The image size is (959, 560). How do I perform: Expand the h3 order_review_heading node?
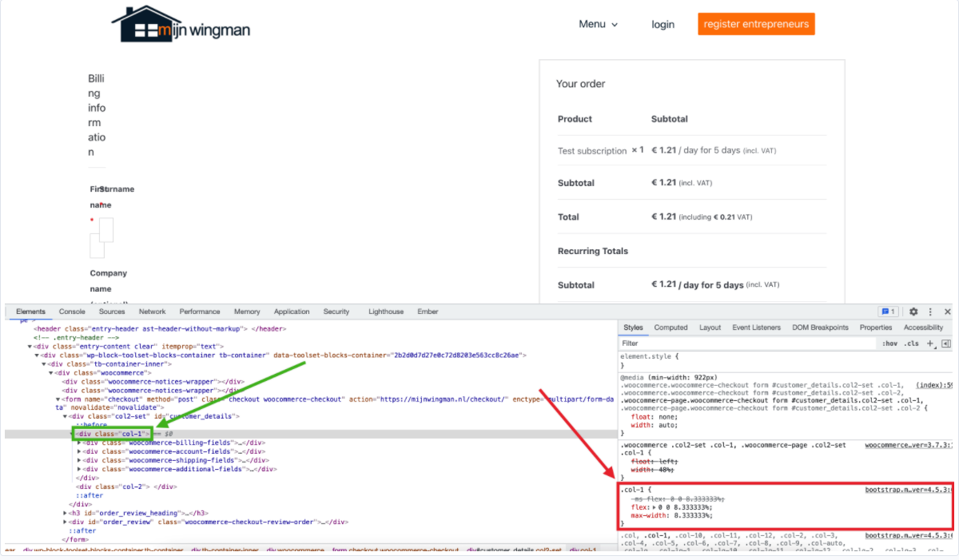[66, 513]
